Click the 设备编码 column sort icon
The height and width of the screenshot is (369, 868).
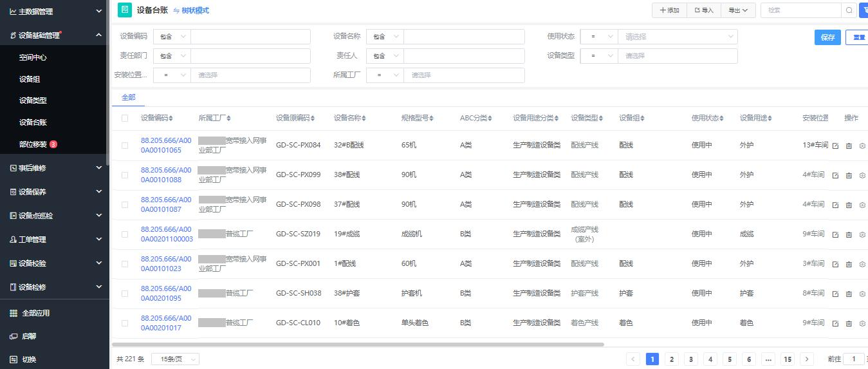pos(171,118)
